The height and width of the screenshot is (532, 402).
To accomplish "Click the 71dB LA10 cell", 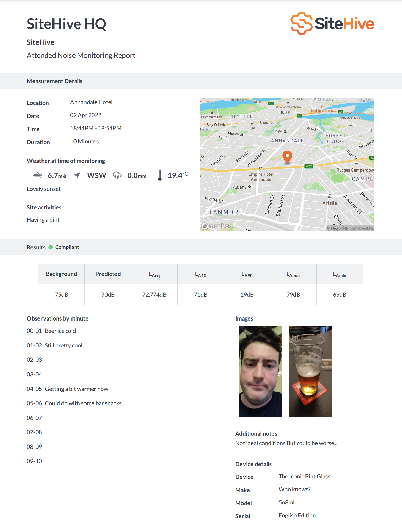I will (201, 295).
